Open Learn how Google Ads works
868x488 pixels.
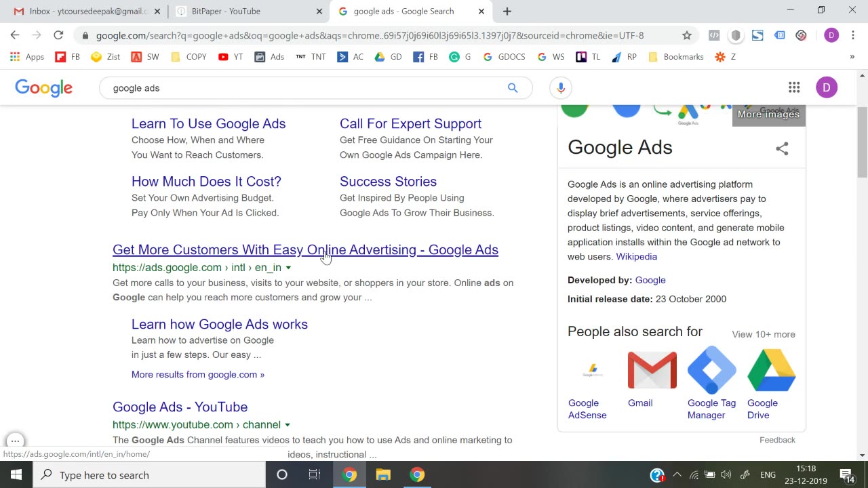pos(220,325)
